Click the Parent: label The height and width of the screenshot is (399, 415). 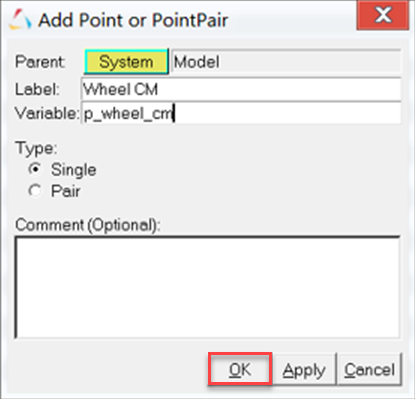(x=40, y=62)
